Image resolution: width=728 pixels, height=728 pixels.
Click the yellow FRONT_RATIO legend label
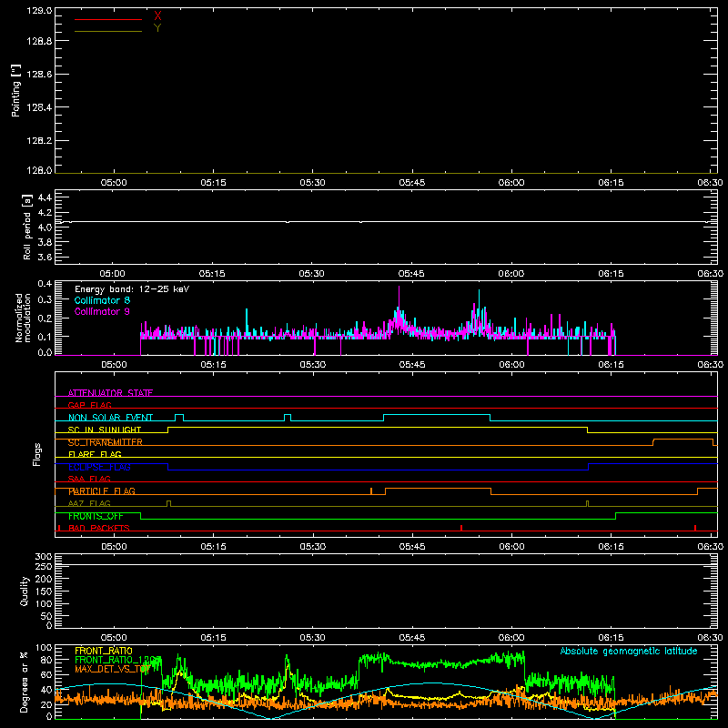pyautogui.click(x=104, y=651)
